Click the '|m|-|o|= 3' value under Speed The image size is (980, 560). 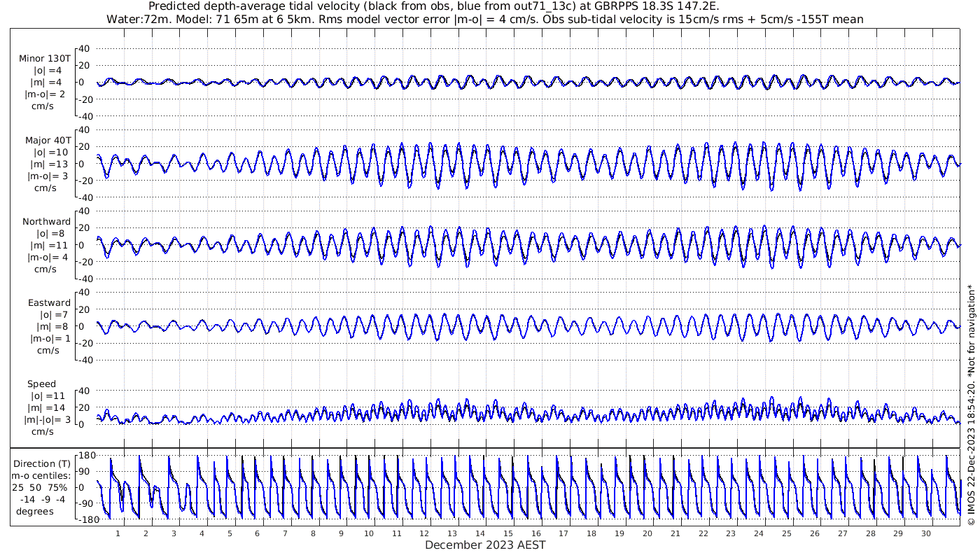(x=46, y=420)
